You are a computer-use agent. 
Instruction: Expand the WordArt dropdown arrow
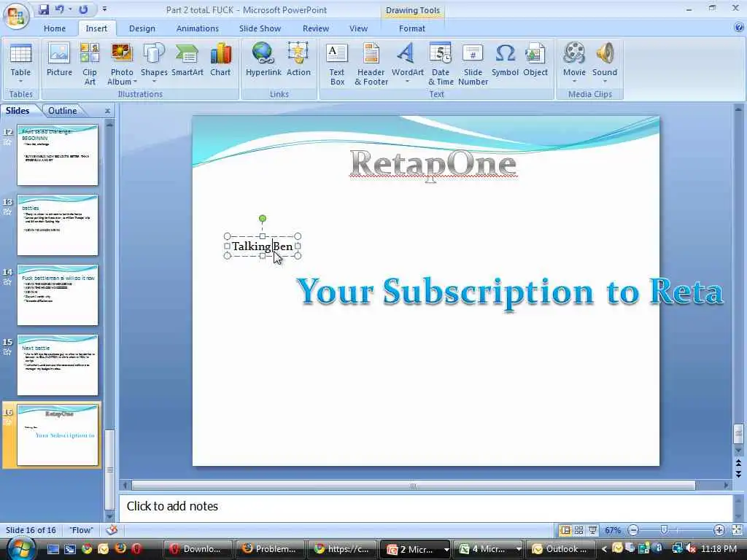pyautogui.click(x=407, y=82)
